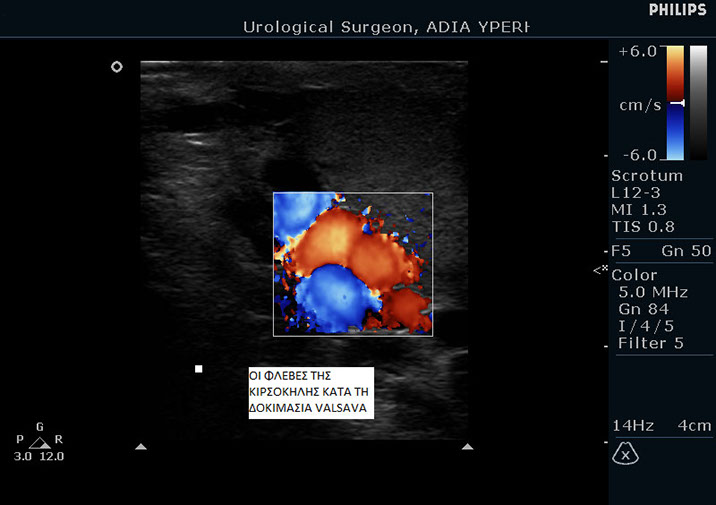Click the grayscale map bar
The height and width of the screenshot is (505, 716).
pos(699,103)
